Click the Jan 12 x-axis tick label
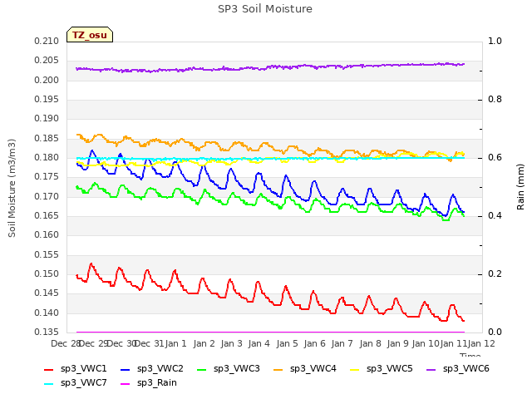Viewport: 532px width, 399px height. point(481,343)
